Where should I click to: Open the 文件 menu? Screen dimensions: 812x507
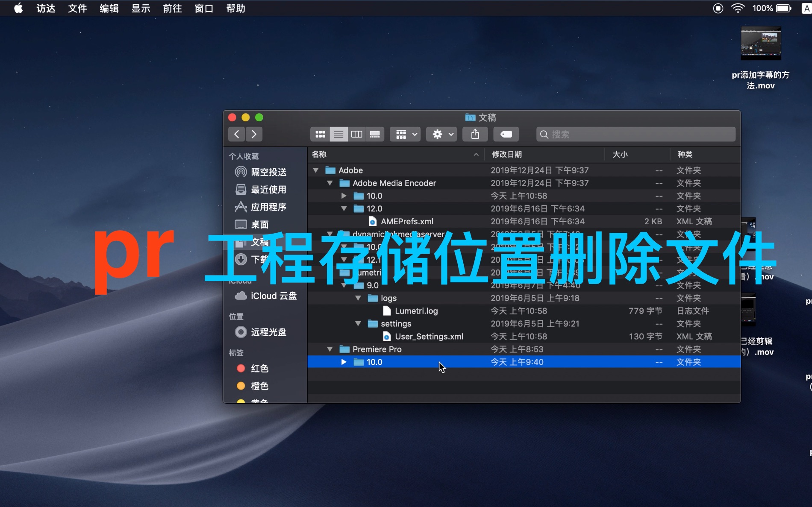point(77,8)
